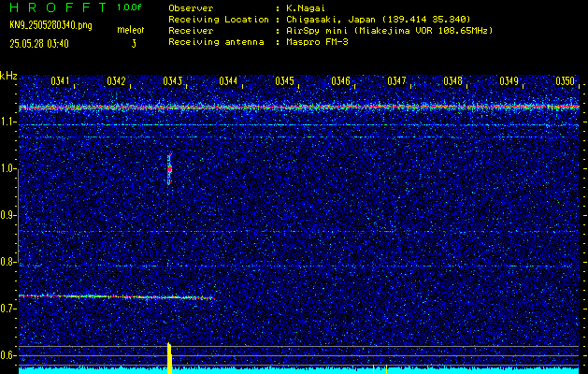Select the 0347 time marker
The width and height of the screenshot is (588, 374).
pyautogui.click(x=396, y=81)
